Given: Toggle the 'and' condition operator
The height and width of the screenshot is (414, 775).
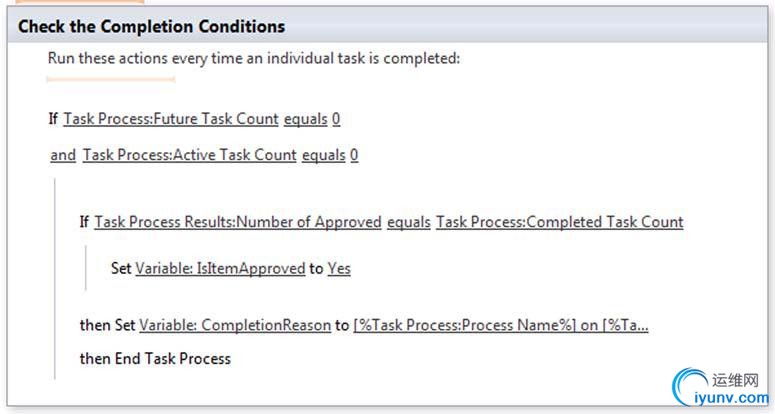Looking at the screenshot, I should (x=63, y=155).
